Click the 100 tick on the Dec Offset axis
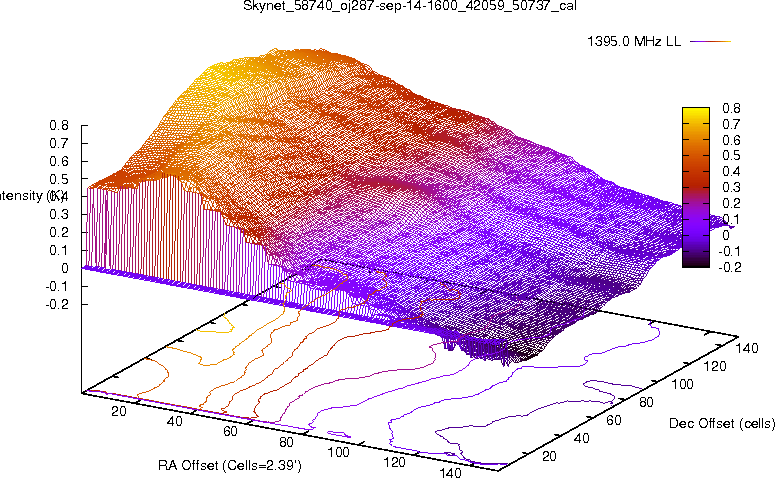This screenshot has height=478, width=775. (x=682, y=384)
